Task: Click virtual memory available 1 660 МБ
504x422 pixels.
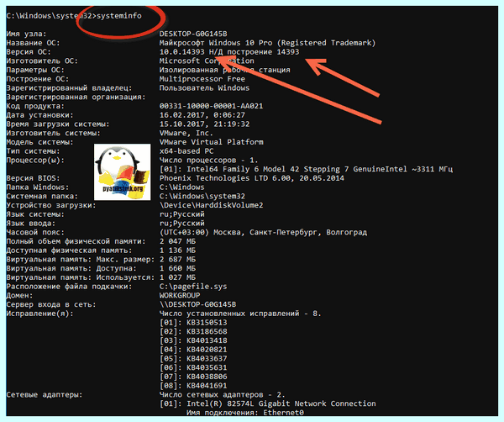Action: pyautogui.click(x=177, y=268)
